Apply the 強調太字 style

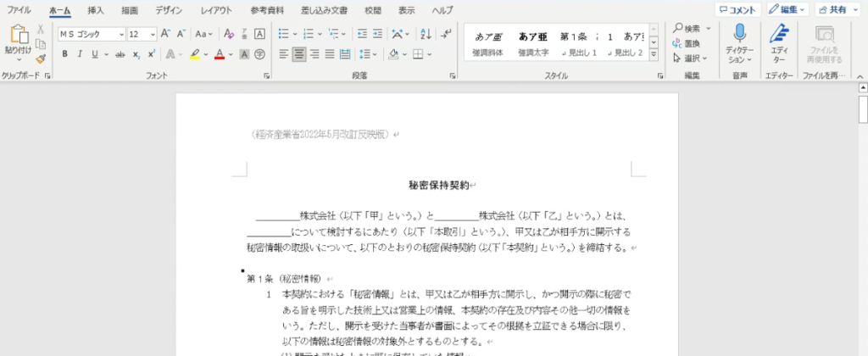534,44
